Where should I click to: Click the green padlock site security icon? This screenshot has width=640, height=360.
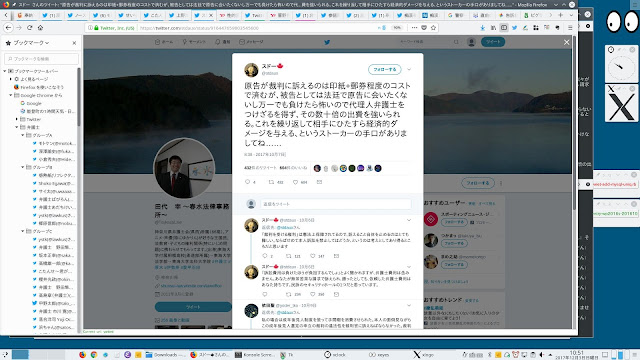pyautogui.click(x=96, y=28)
